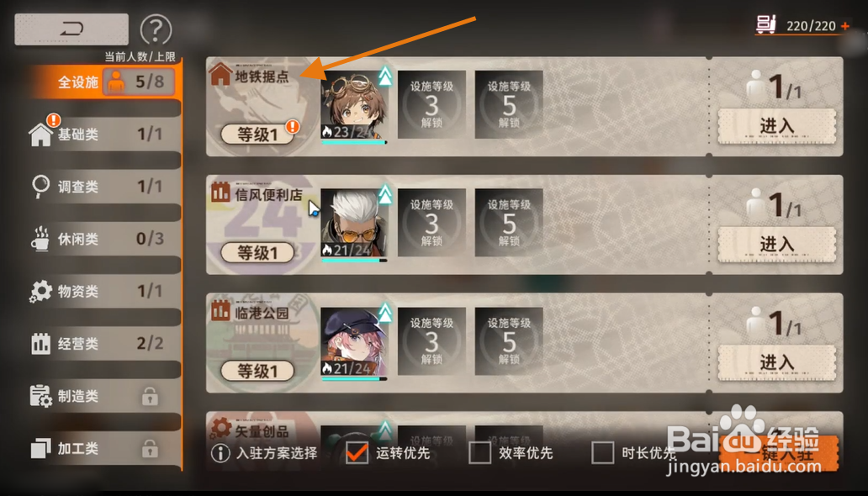Click the back arrow button
Screen dimensions: 868x496
coord(71,29)
